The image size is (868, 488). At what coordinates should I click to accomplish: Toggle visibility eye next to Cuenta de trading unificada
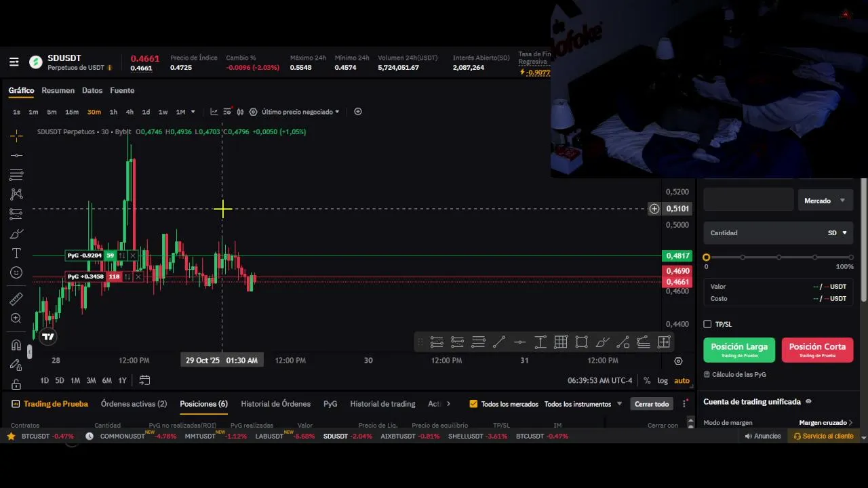click(x=808, y=402)
